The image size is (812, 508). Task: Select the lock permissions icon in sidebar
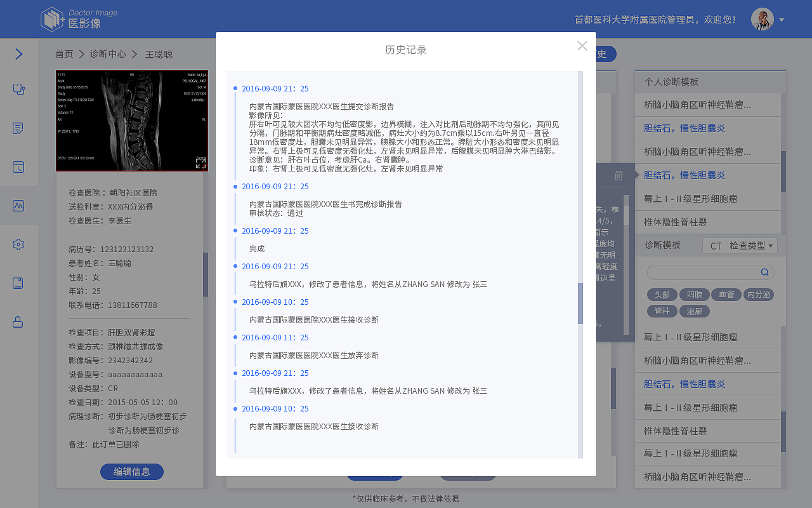tap(19, 323)
